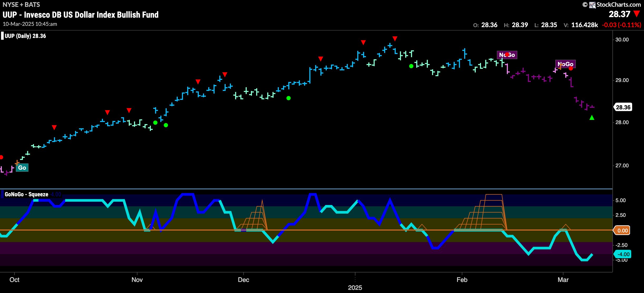Click the Go trend label near October
Image resolution: width=644 pixels, height=293 pixels.
[x=22, y=168]
